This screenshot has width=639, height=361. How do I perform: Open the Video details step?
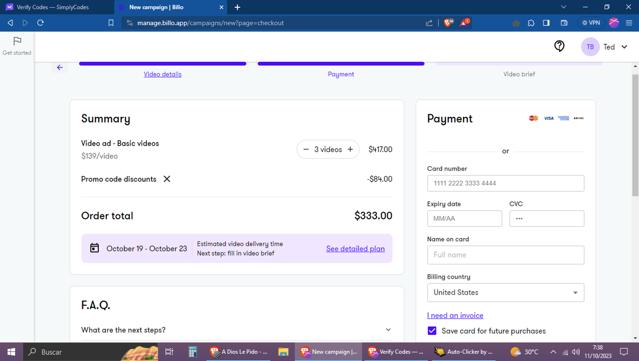point(163,74)
